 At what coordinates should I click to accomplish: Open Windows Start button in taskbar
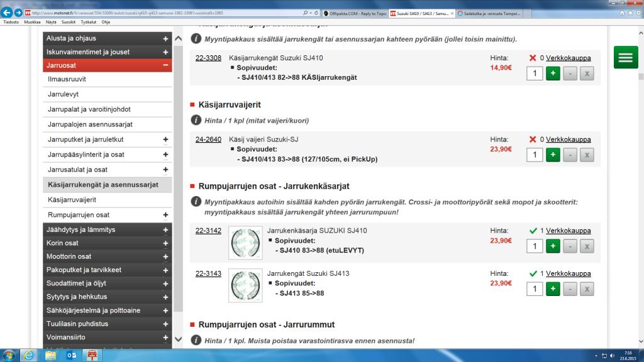(x=9, y=356)
